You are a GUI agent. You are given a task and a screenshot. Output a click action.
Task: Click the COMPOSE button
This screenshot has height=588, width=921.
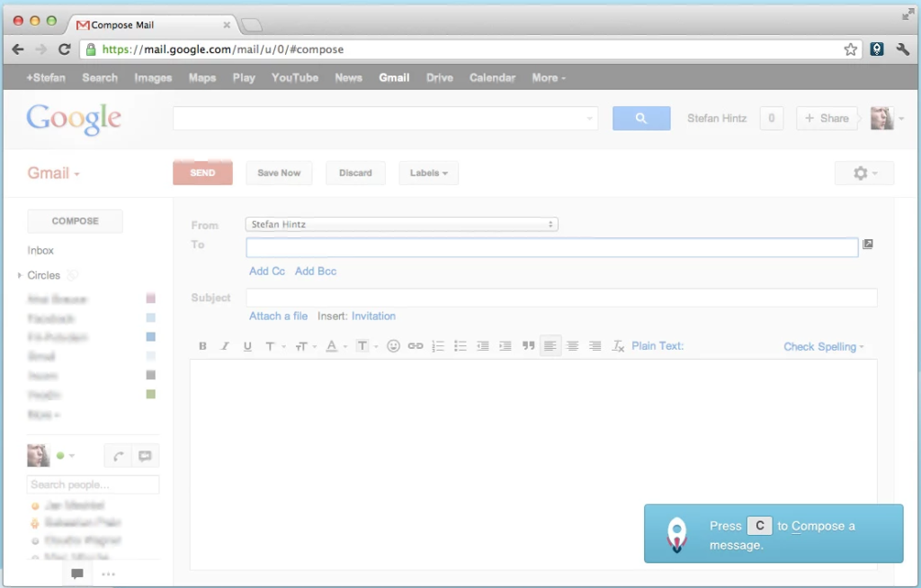pyautogui.click(x=76, y=221)
